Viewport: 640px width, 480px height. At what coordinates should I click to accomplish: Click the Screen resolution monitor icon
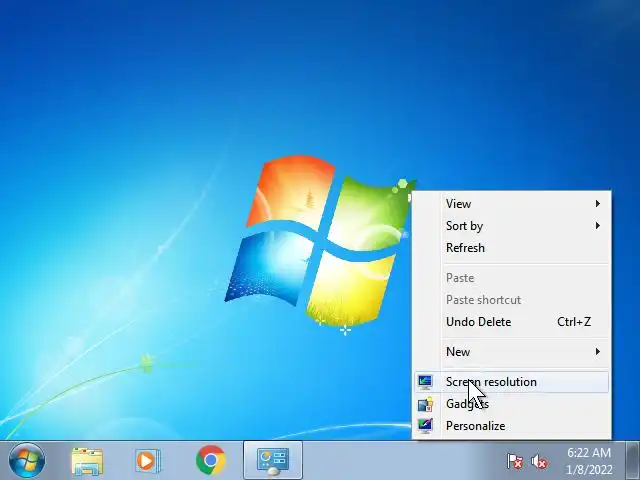point(425,382)
